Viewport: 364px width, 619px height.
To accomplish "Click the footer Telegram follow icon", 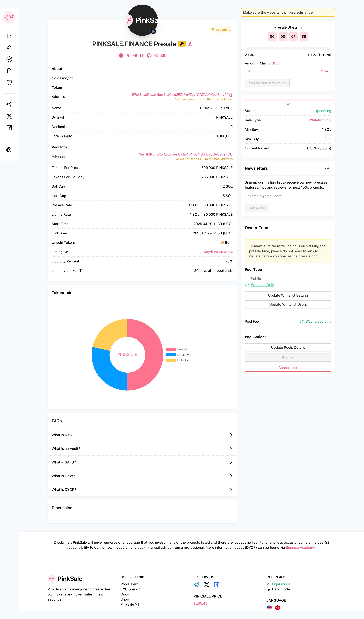I will 197,585.
